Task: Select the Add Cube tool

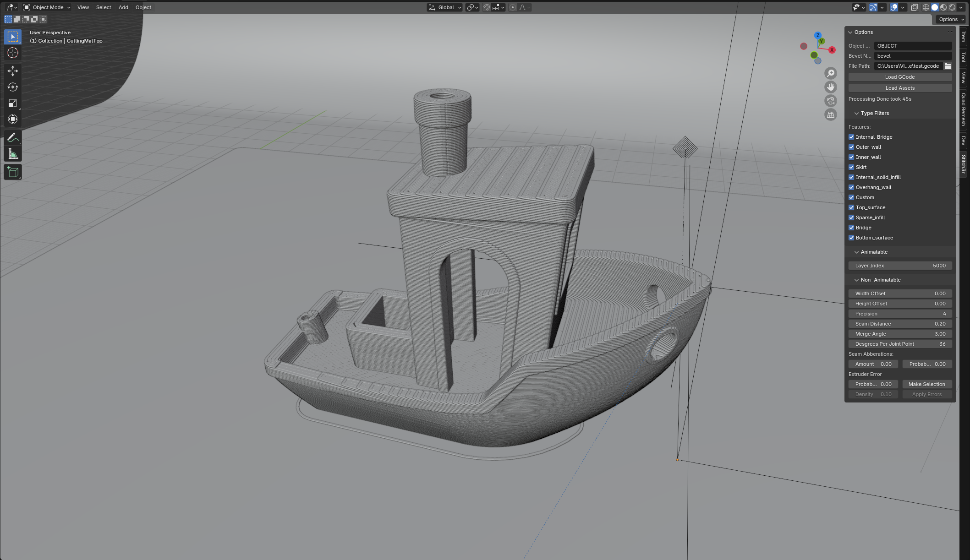Action: coord(13,172)
